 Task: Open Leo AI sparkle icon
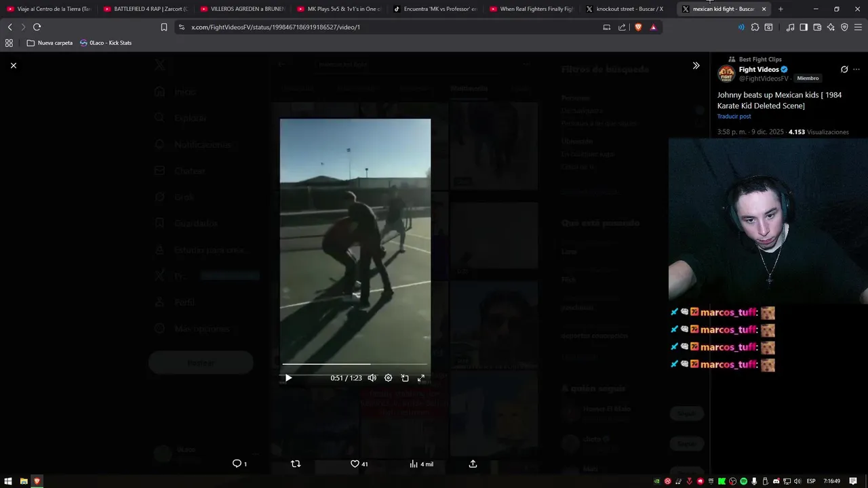tap(831, 27)
